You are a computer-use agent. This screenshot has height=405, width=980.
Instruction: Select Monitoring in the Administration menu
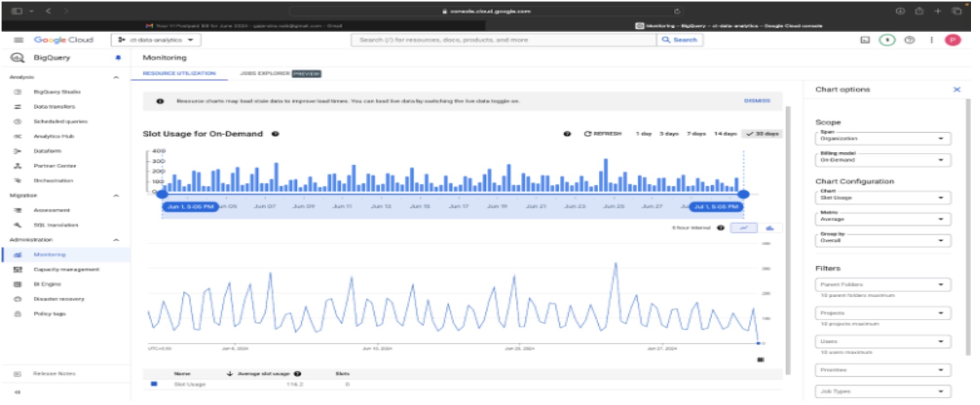point(50,255)
